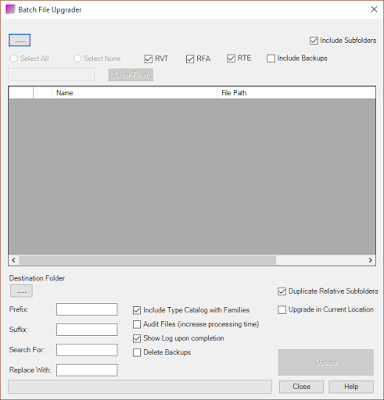Viewport: 384px width, 400px height.
Task: Uncheck the RTE file type checkbox
Action: click(x=231, y=59)
